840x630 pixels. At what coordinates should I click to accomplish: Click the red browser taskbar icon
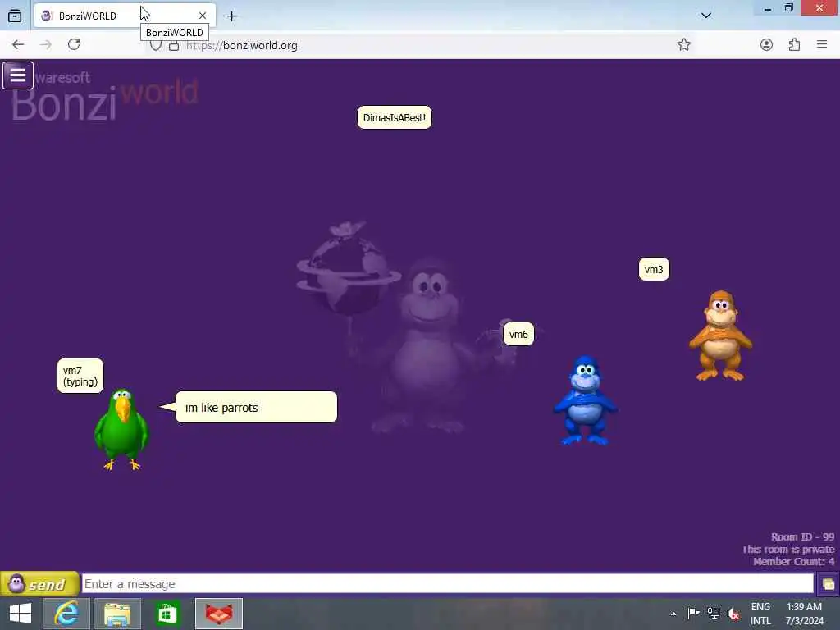tap(218, 614)
